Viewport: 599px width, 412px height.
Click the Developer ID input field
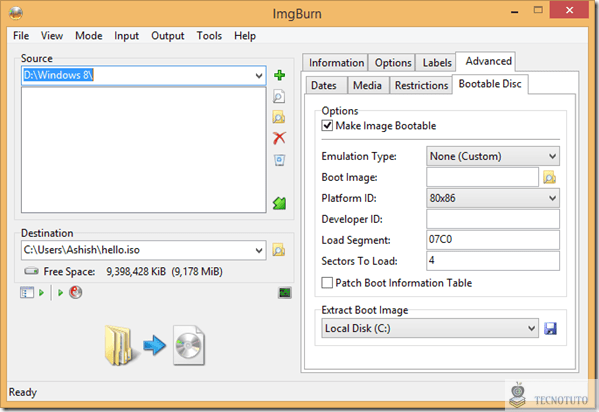point(493,219)
